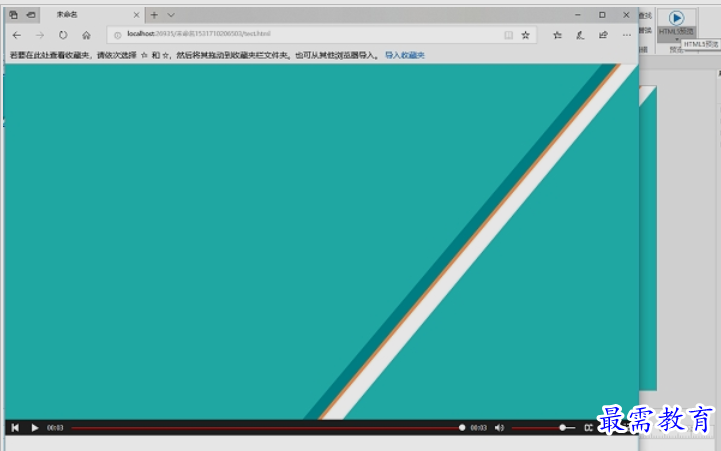Close the 未命名 tab
Image resolution: width=721 pixels, height=451 pixels.
136,15
